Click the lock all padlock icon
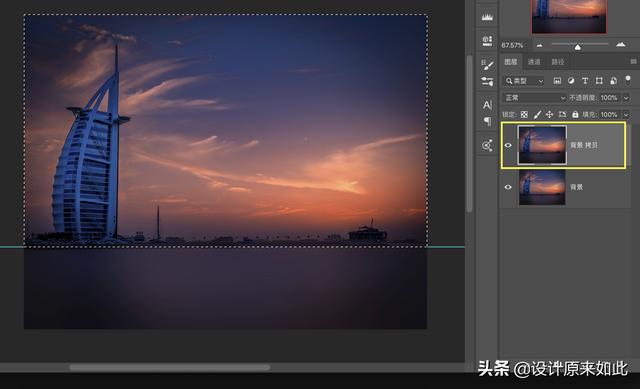640x389 pixels. pos(575,115)
